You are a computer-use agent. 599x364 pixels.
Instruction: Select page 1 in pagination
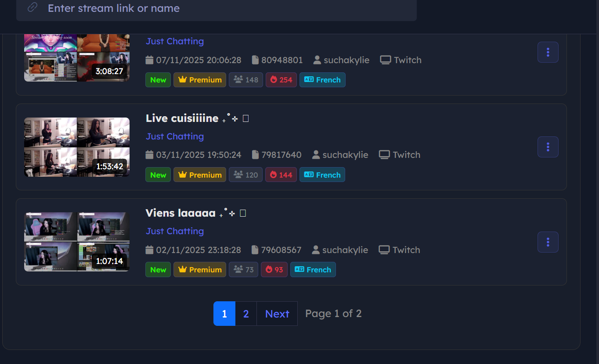[224, 314]
